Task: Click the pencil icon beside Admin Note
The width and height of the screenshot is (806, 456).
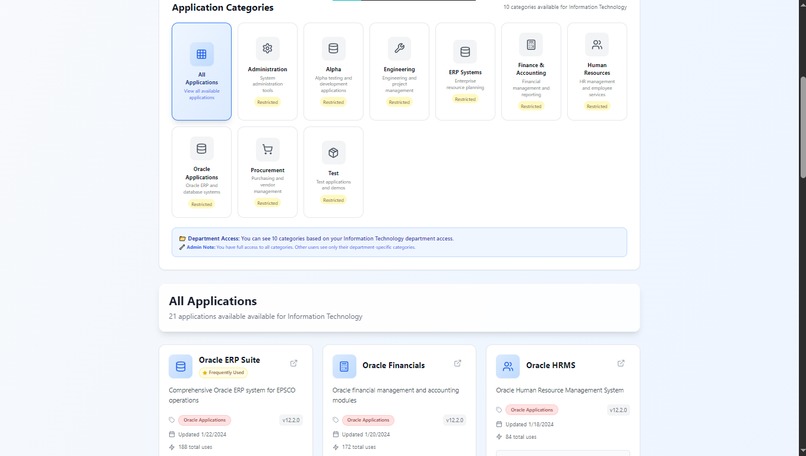Action: click(x=182, y=247)
